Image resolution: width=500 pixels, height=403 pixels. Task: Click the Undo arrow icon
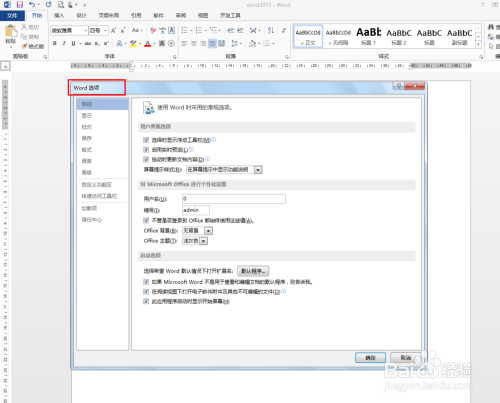[x=32, y=5]
